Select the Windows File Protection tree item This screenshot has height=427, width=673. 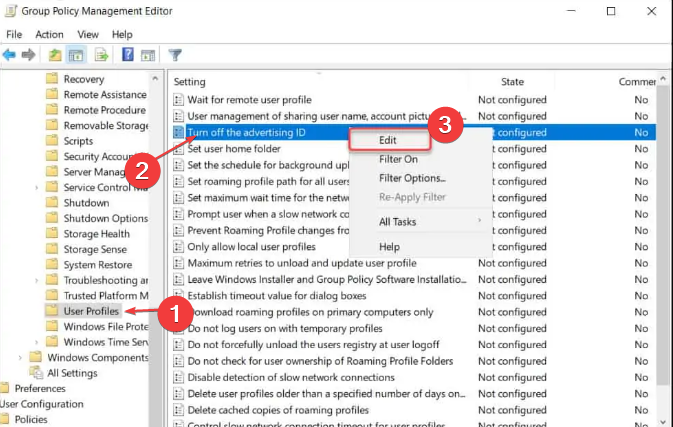(106, 326)
